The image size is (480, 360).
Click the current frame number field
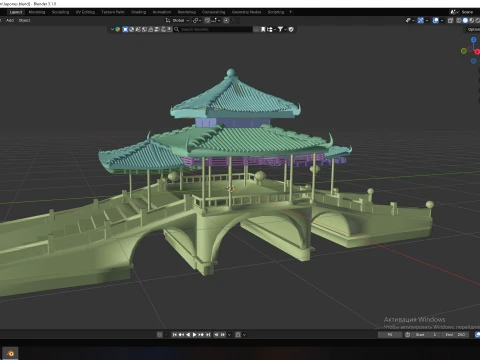[390, 335]
